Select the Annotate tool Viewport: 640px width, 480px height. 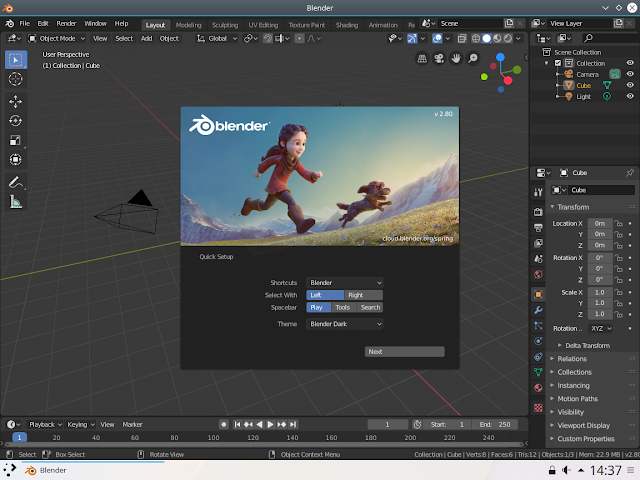[x=16, y=182]
